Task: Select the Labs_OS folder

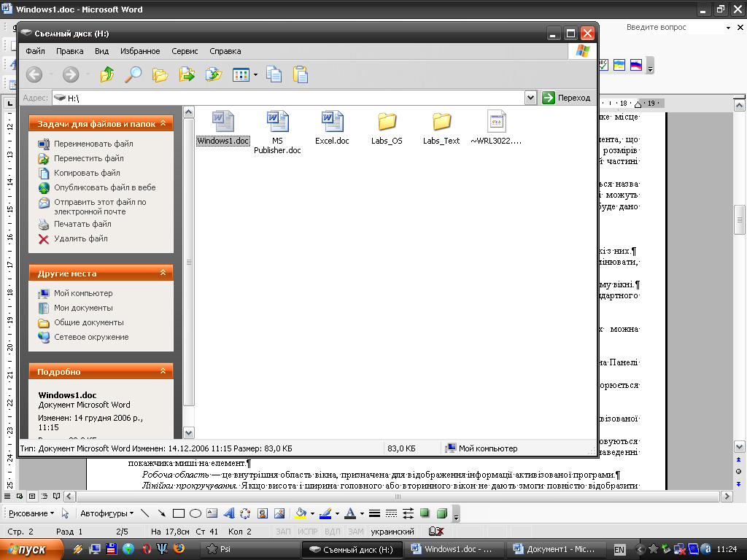Action: click(x=387, y=128)
